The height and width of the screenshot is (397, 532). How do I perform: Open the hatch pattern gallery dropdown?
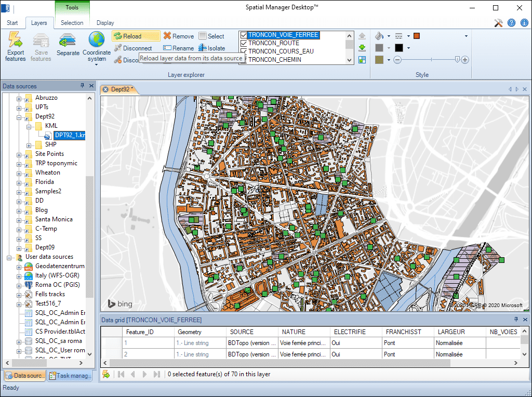click(466, 36)
